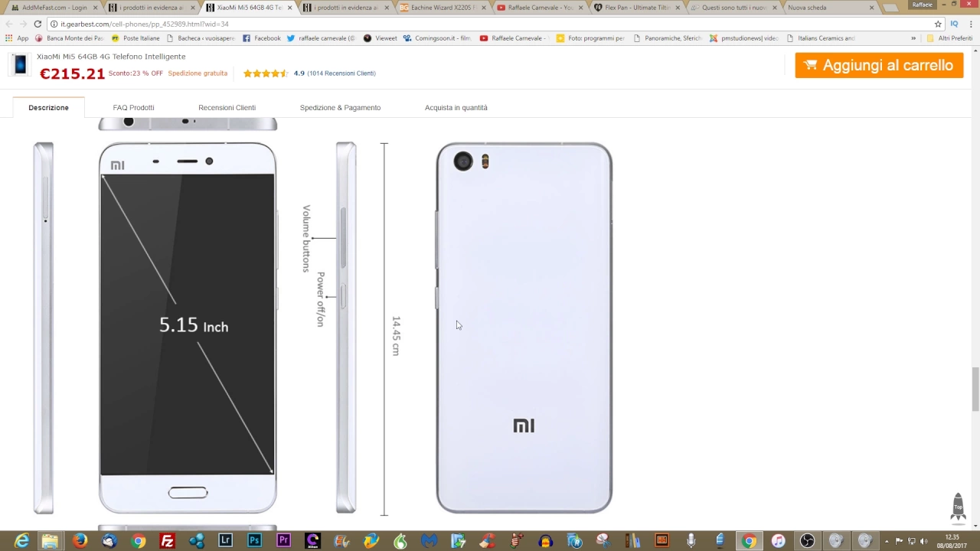
Task: Close the AddMeFast.com Login tab
Action: click(x=96, y=8)
